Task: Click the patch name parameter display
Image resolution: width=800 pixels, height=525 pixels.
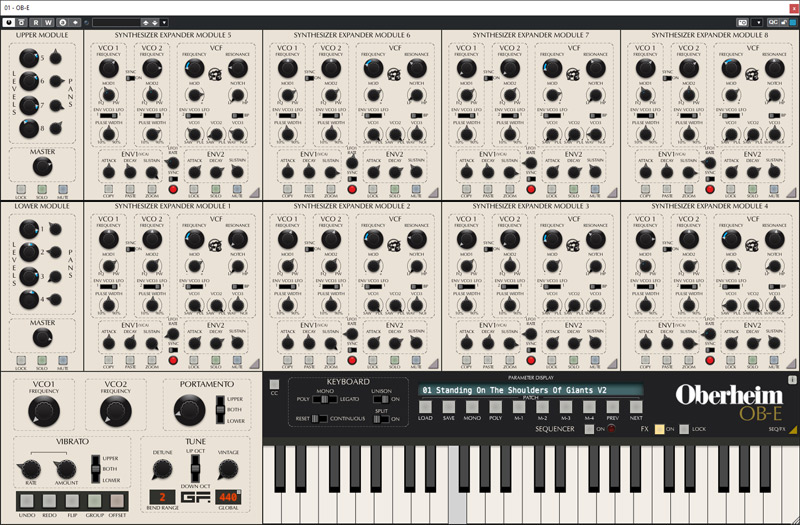Action: pos(530,389)
